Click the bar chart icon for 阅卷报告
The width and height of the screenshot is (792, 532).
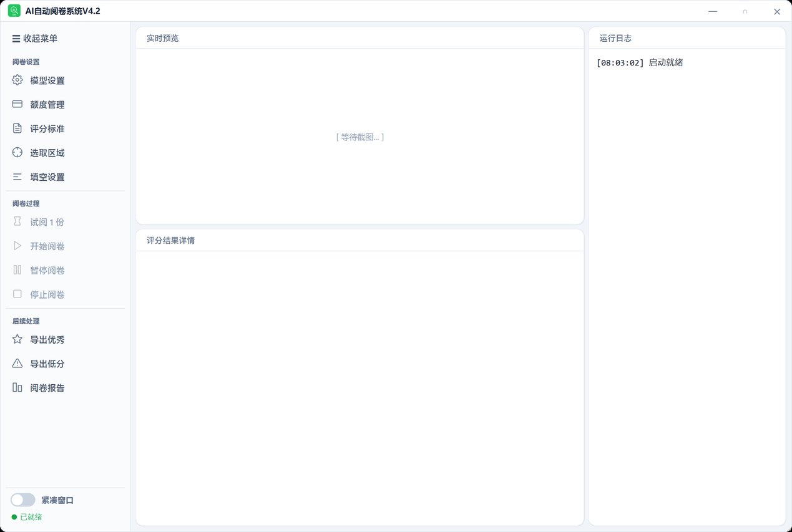(x=17, y=387)
